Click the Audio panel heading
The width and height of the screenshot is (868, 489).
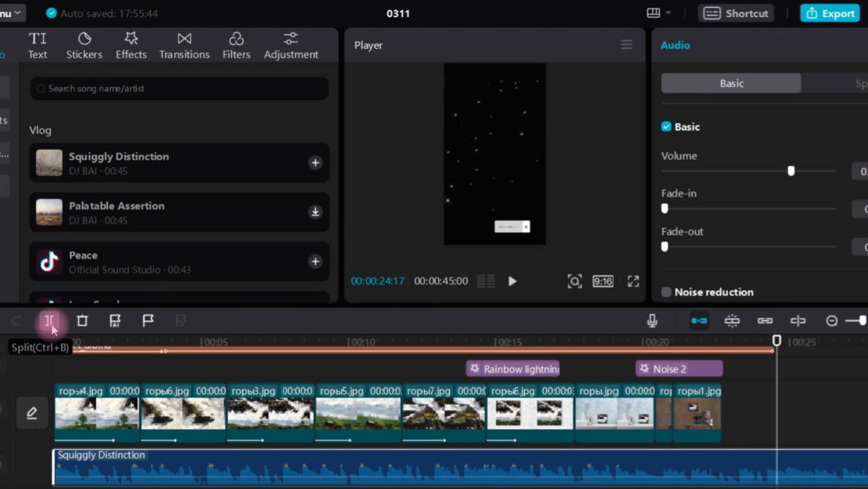click(x=675, y=45)
